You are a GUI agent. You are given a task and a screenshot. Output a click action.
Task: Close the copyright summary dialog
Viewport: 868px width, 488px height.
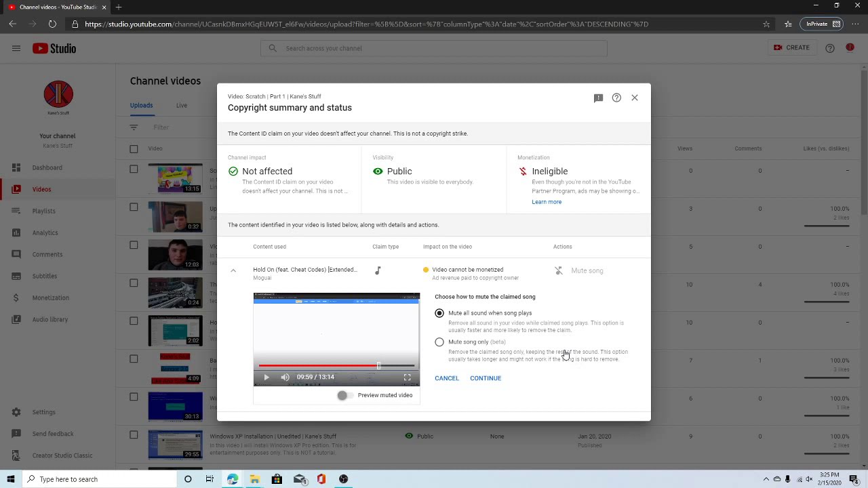coord(635,98)
